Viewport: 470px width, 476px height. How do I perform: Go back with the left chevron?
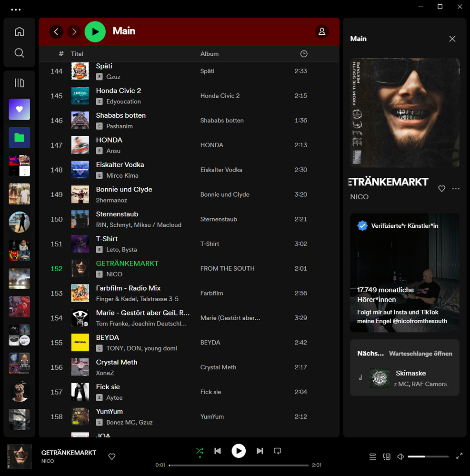56,31
